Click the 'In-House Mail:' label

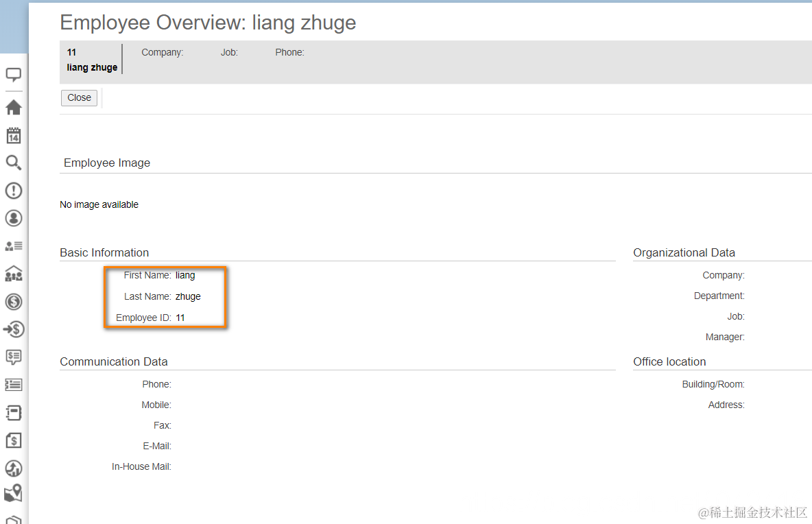click(141, 467)
